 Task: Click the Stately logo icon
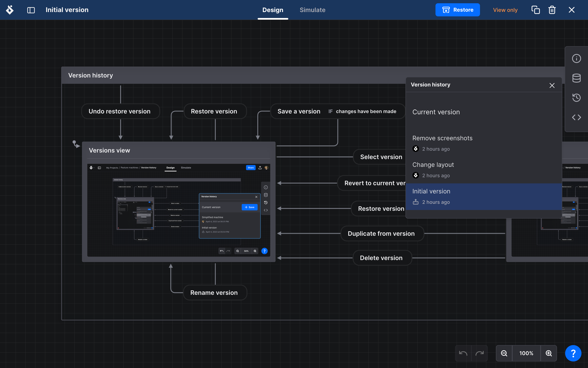(10, 10)
